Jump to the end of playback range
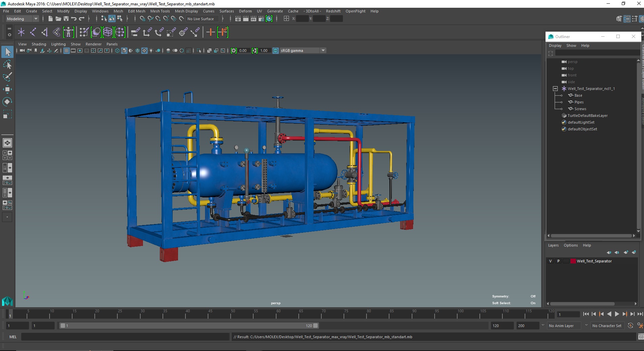The width and height of the screenshot is (644, 351). click(640, 314)
